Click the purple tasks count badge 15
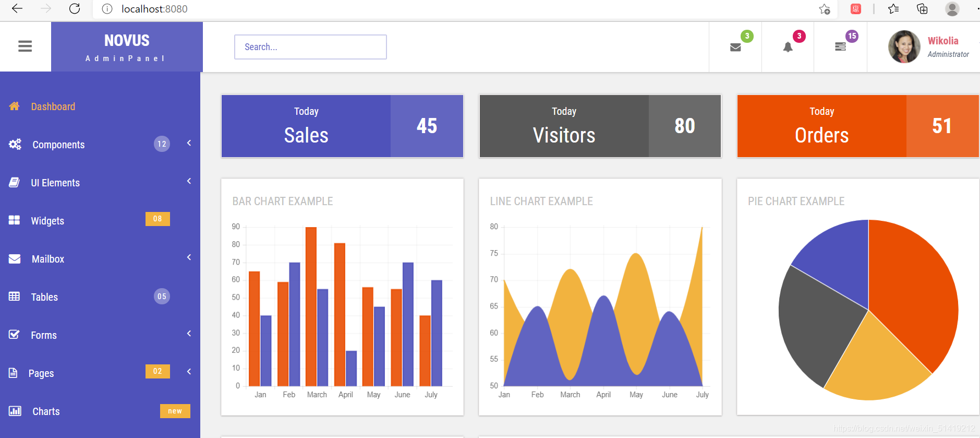The image size is (980, 438). pos(852,36)
